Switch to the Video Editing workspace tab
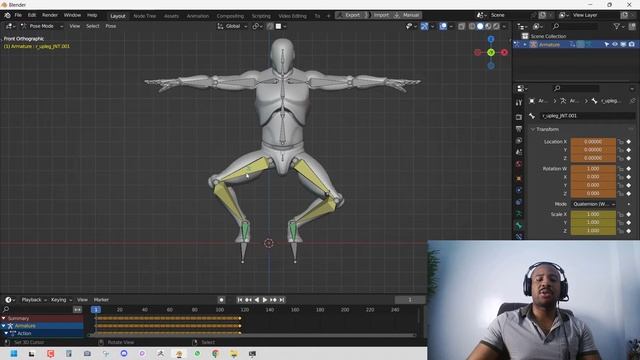This screenshot has height=360, width=640. click(x=292, y=16)
